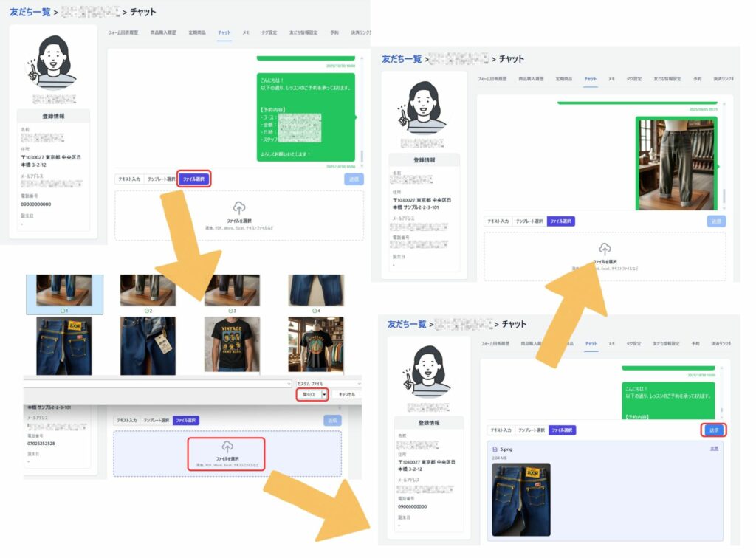Open the カスタム ファイル file type dropdown

328,384
